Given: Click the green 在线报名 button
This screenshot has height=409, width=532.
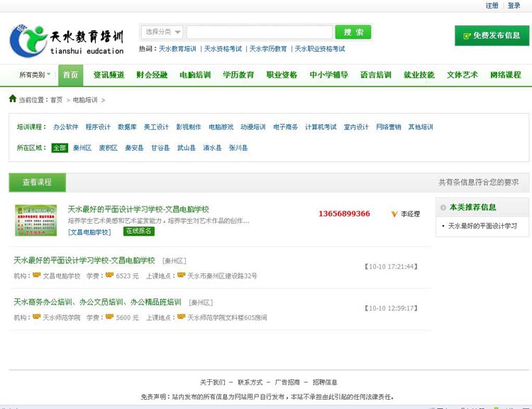Looking at the screenshot, I should click(139, 231).
